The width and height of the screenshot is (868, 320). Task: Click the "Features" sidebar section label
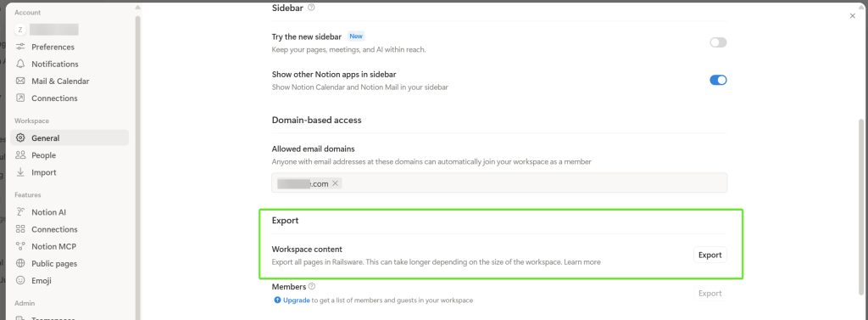(x=28, y=194)
